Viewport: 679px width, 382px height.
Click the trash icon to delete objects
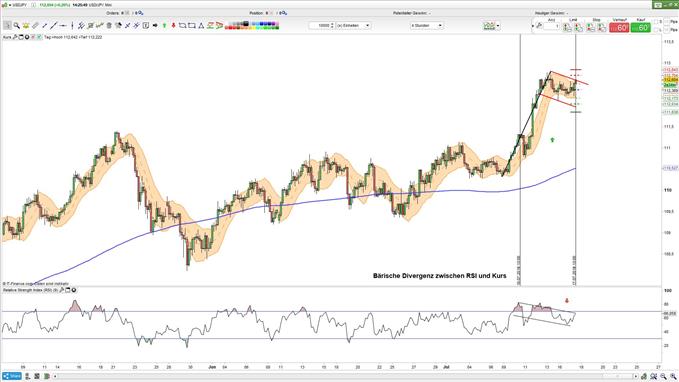pos(109,26)
